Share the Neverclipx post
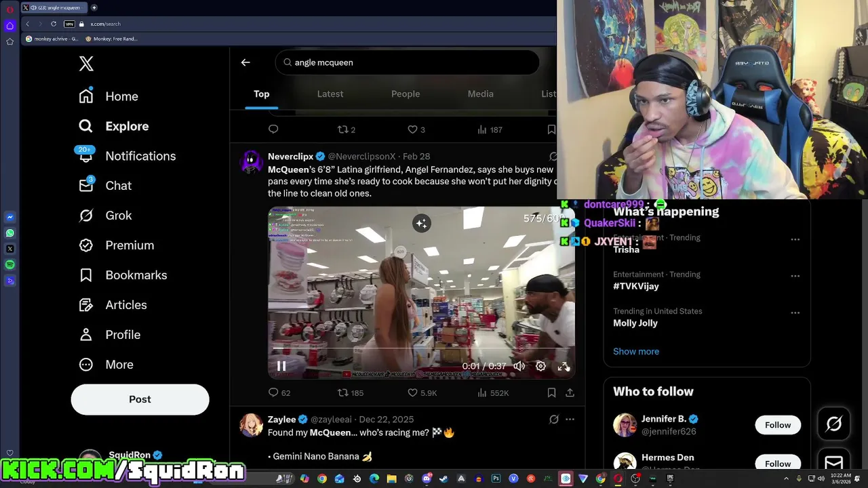 point(570,392)
